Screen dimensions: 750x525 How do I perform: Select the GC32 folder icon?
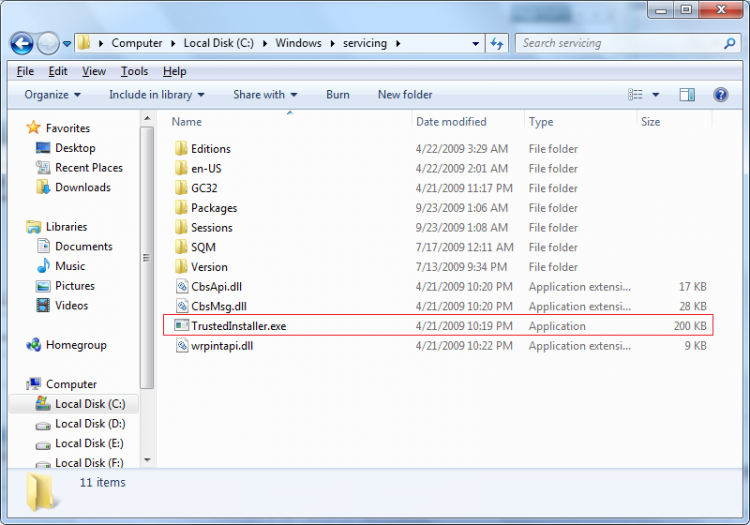click(x=181, y=187)
